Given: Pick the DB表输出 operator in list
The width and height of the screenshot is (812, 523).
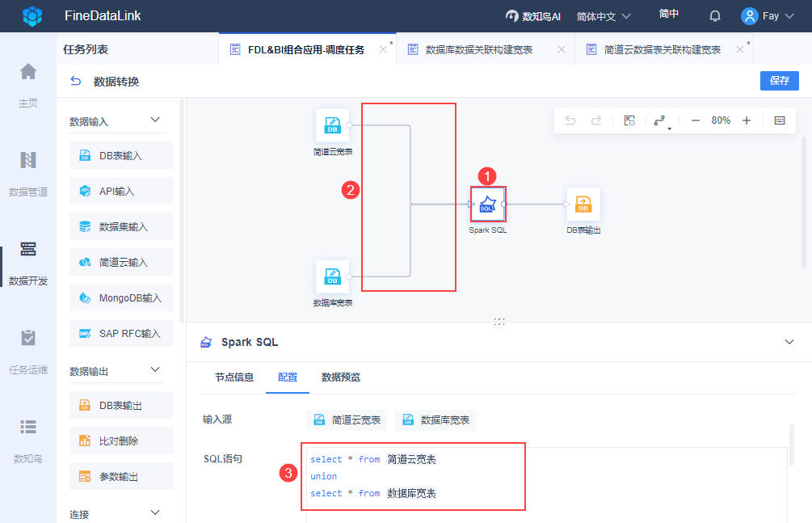Looking at the screenshot, I should [121, 405].
